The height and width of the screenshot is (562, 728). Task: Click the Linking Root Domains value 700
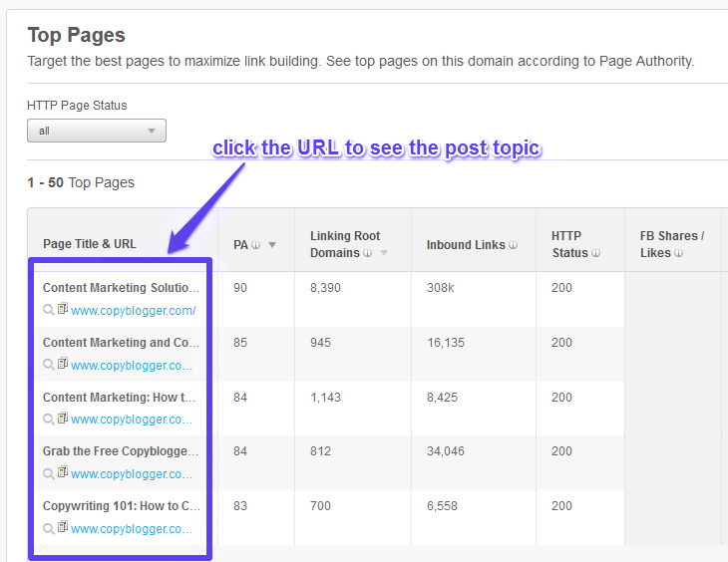pyautogui.click(x=320, y=506)
